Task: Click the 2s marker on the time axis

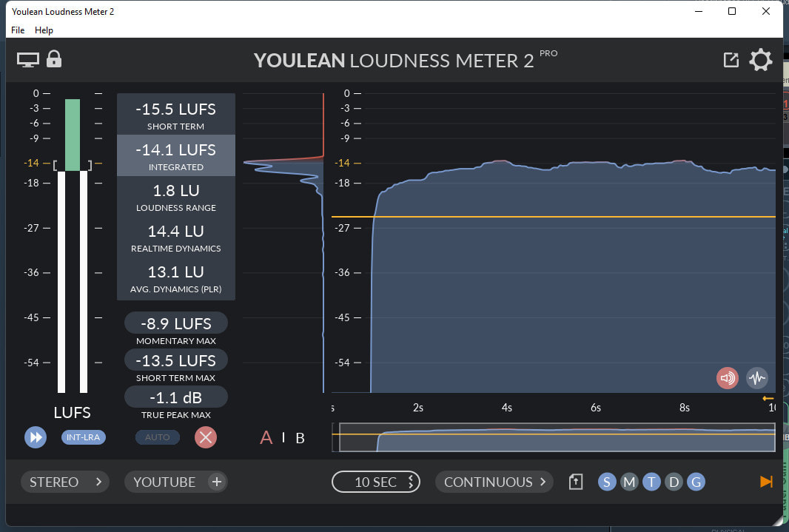Action: (x=418, y=407)
